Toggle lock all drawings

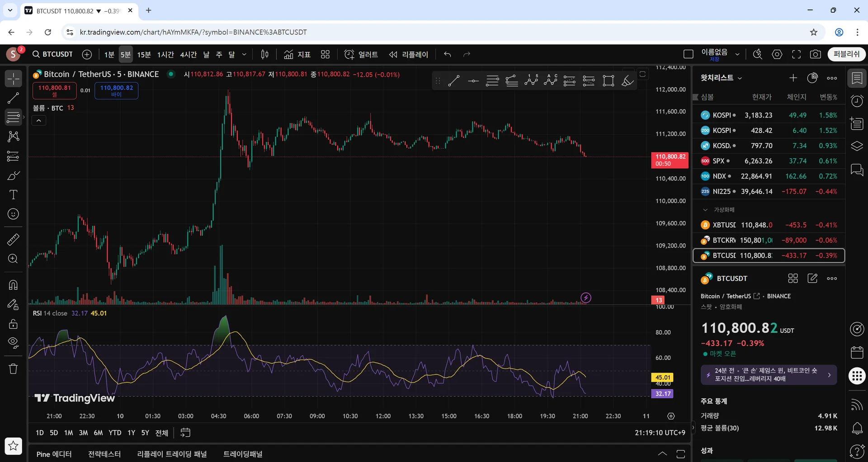pyautogui.click(x=14, y=324)
